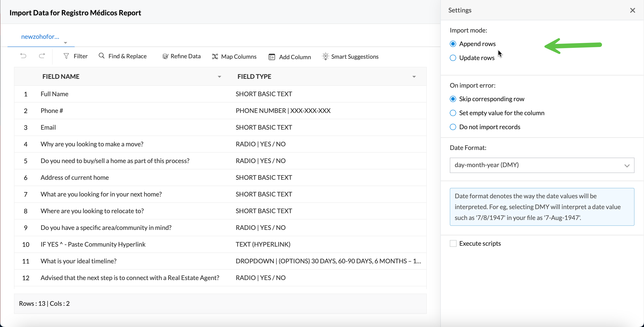Select the newzohofor... tab
The height and width of the screenshot is (327, 644).
point(40,37)
